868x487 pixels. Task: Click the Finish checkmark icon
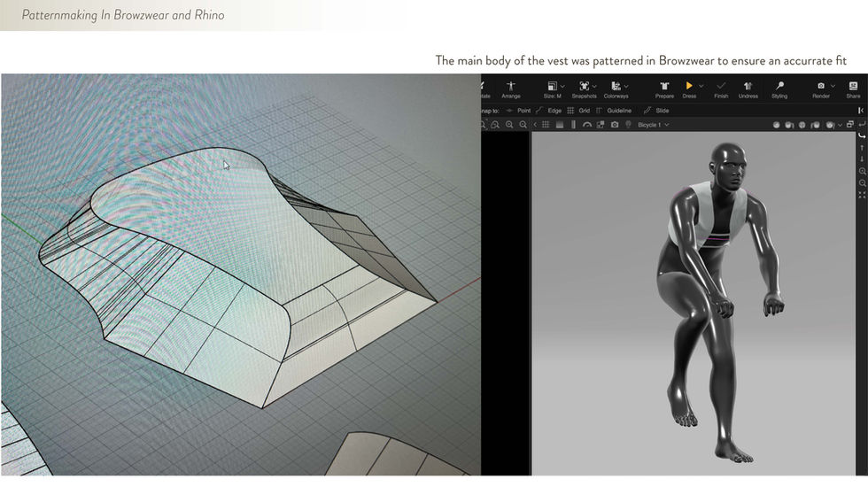(721, 86)
